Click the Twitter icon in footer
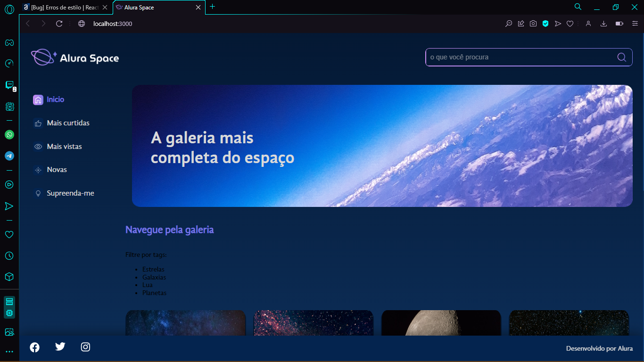Image resolution: width=644 pixels, height=362 pixels. pyautogui.click(x=60, y=346)
